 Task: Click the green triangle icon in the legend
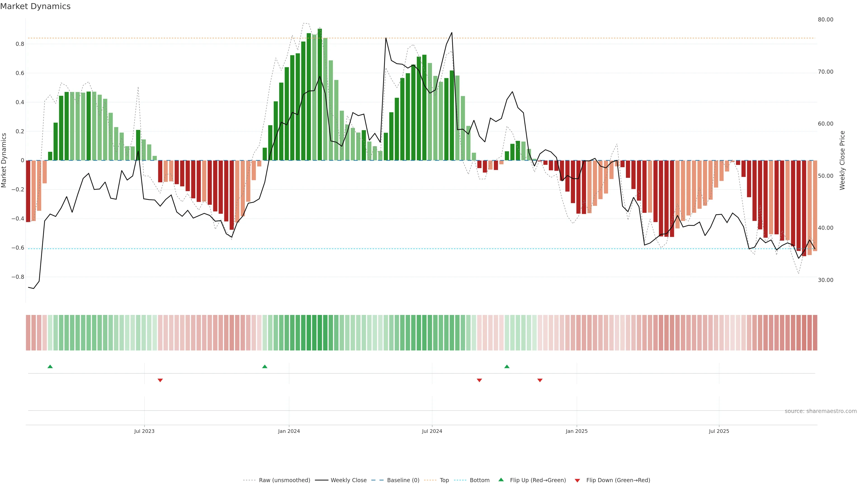(x=501, y=480)
